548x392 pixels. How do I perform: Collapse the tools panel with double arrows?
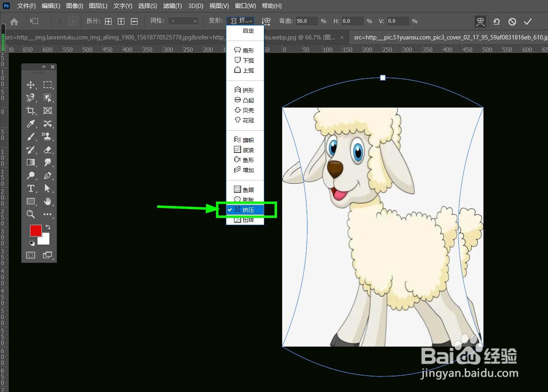(44, 67)
